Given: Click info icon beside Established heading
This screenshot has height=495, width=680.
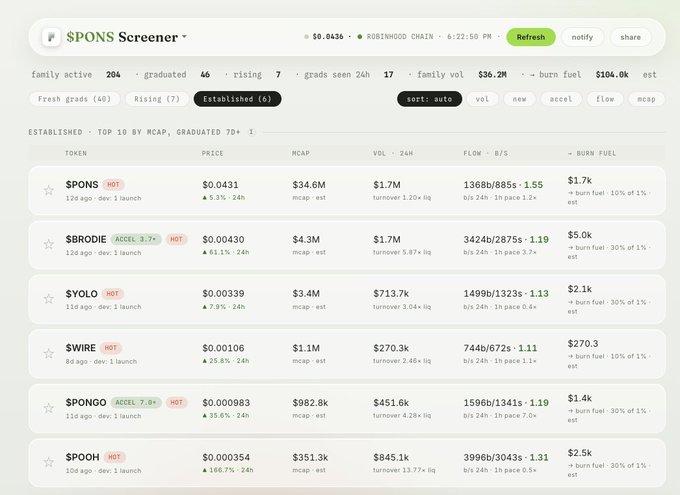Looking at the screenshot, I should 251,132.
